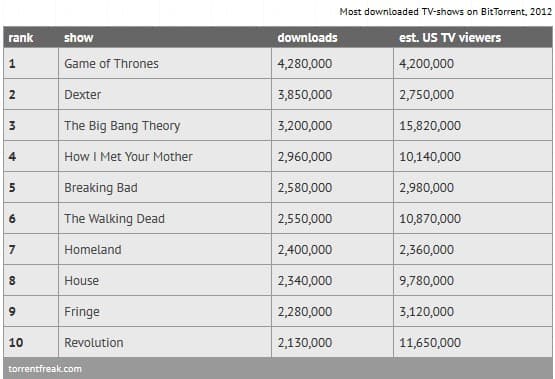The height and width of the screenshot is (379, 555).
Task: Click the rank column header
Action: click(21, 38)
